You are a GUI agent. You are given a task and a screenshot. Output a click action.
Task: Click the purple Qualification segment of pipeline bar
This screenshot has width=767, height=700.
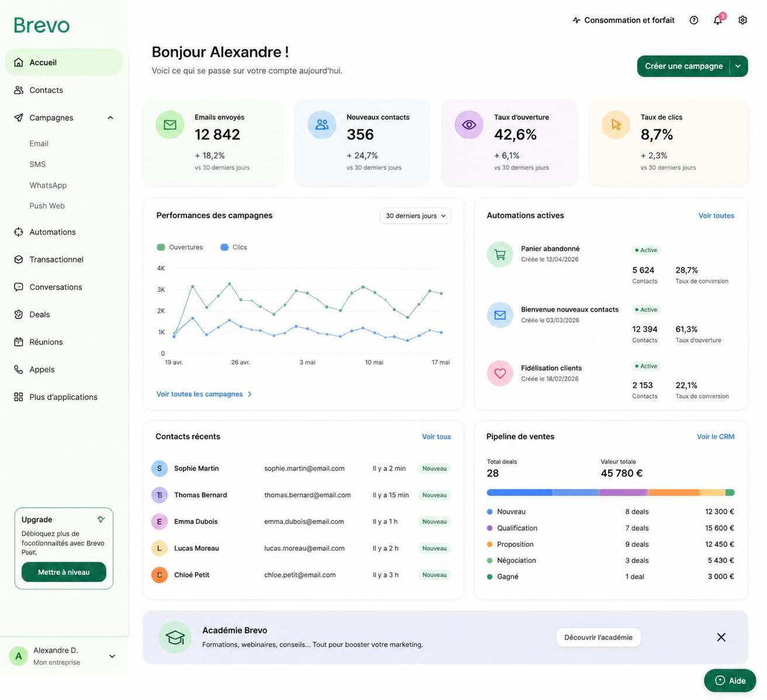pyautogui.click(x=624, y=493)
